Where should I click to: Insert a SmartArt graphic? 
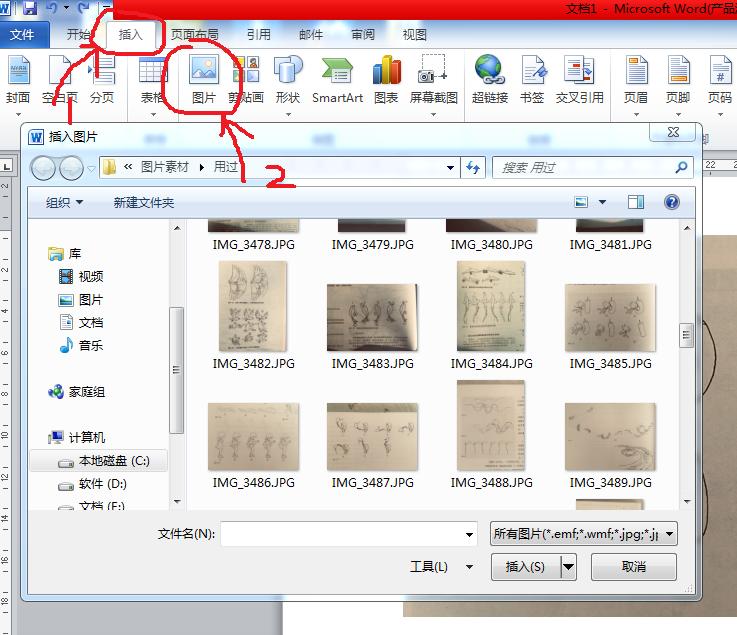pos(337,80)
